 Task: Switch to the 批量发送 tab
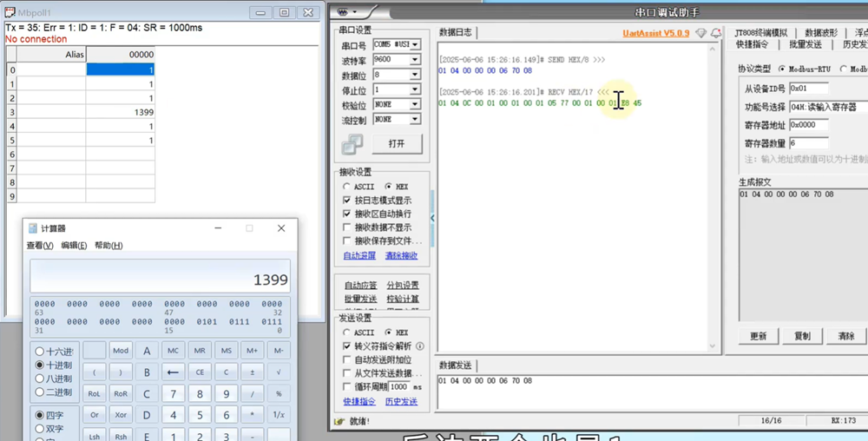[806, 44]
